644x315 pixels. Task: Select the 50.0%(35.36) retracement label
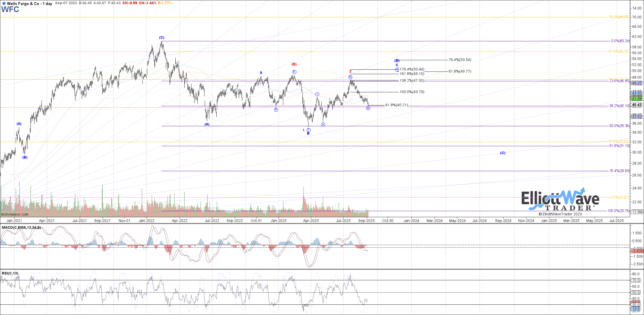pyautogui.click(x=619, y=126)
